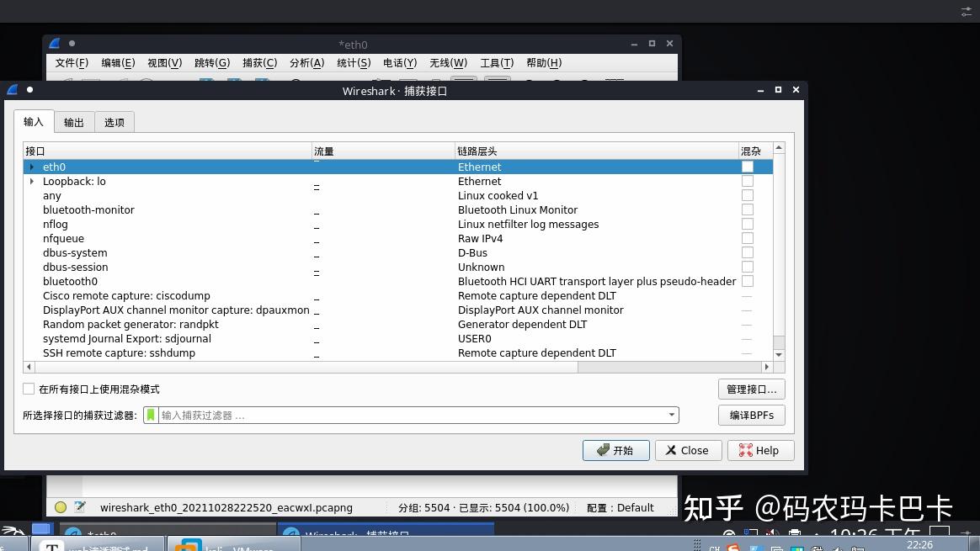Click the Help button
The height and width of the screenshot is (551, 980).
[760, 450]
